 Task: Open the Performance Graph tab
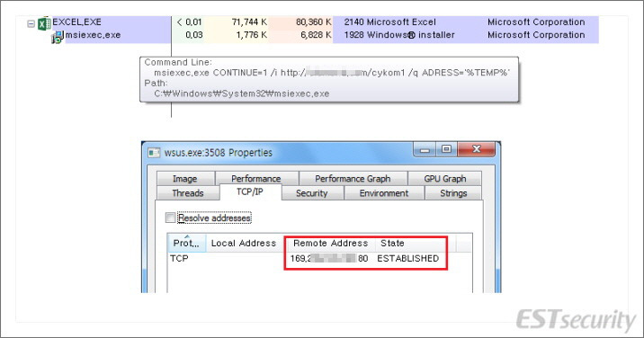353,179
